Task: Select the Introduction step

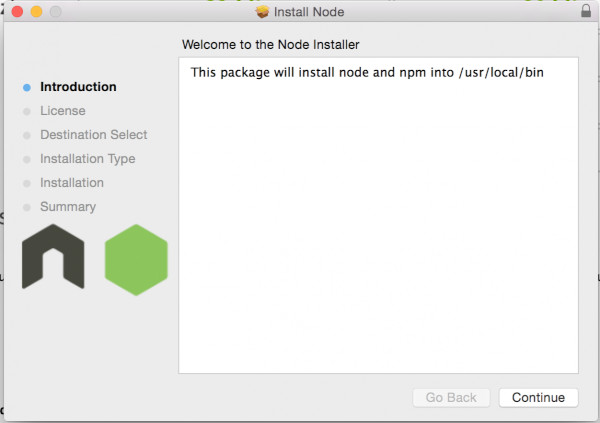Action: click(78, 87)
